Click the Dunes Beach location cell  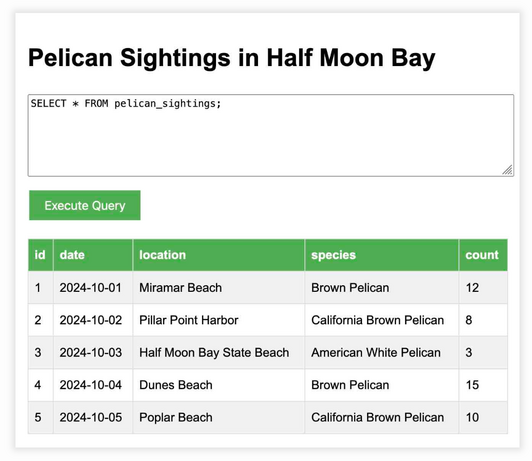tap(219, 385)
